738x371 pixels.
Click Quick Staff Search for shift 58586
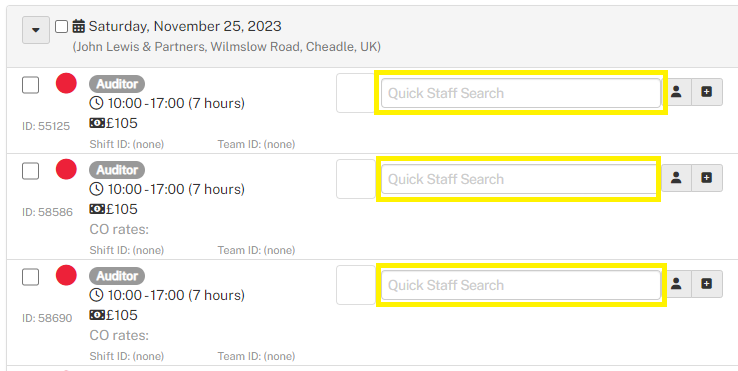tap(520, 179)
